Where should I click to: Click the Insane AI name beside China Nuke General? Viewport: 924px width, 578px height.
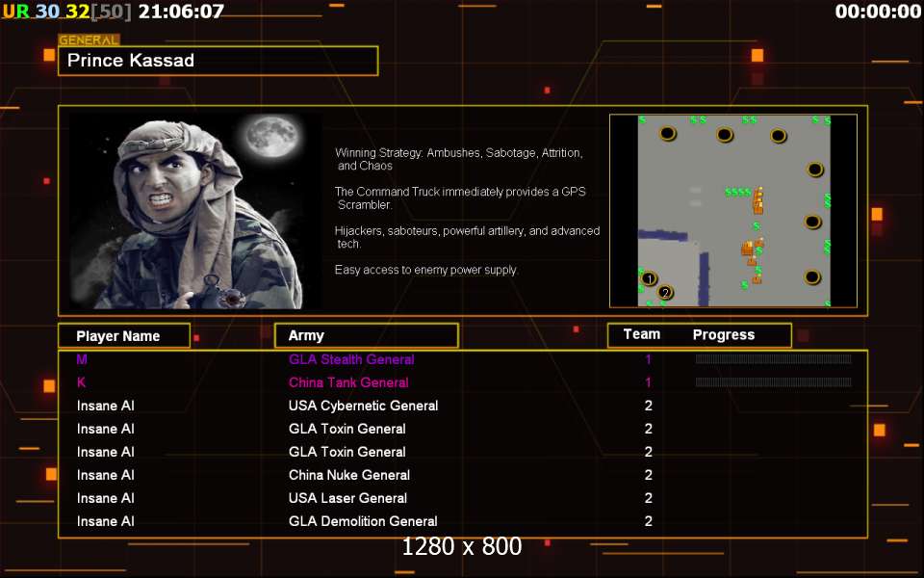click(106, 475)
